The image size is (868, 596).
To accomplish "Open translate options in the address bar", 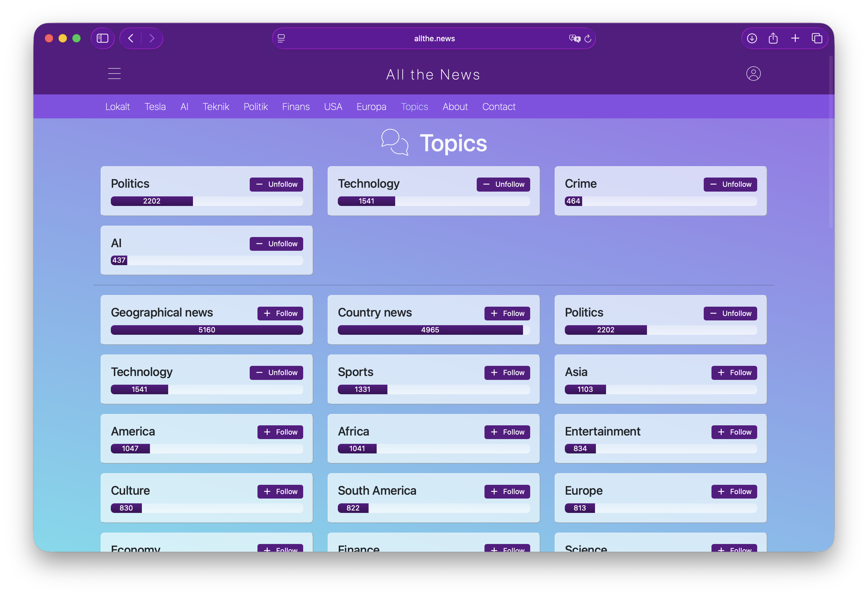I will click(574, 38).
